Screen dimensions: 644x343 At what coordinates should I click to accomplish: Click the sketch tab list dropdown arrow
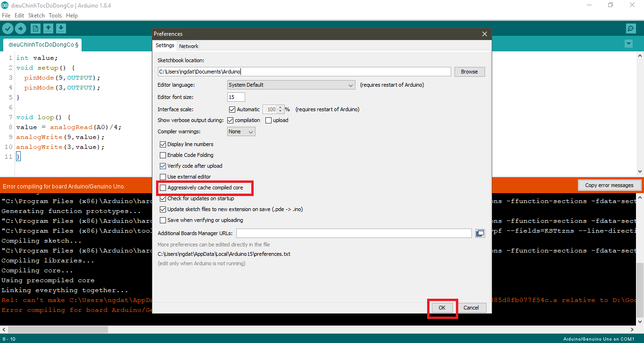coord(628,43)
